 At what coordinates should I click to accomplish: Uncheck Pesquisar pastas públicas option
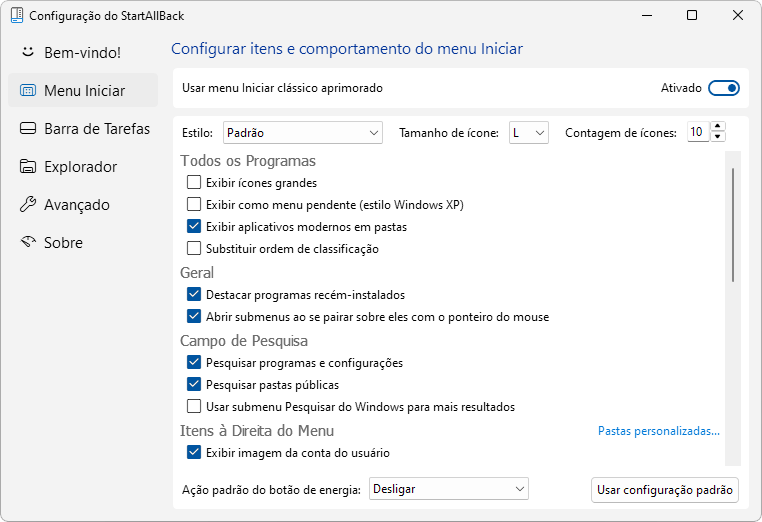click(x=194, y=385)
